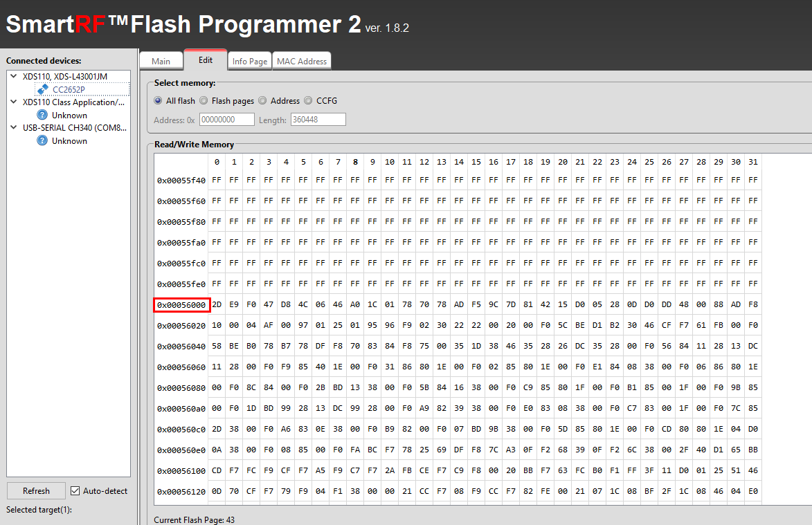Click byte E0 at row 0x00056120 column 31

(753, 491)
